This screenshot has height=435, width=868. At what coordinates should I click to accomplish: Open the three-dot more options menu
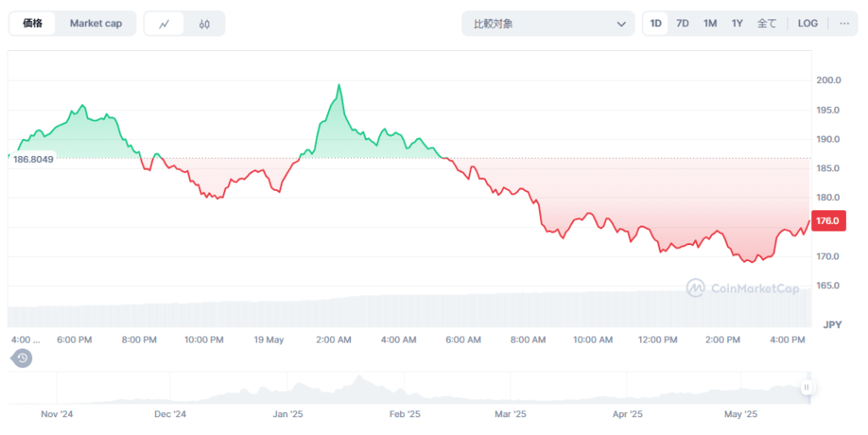pyautogui.click(x=843, y=24)
